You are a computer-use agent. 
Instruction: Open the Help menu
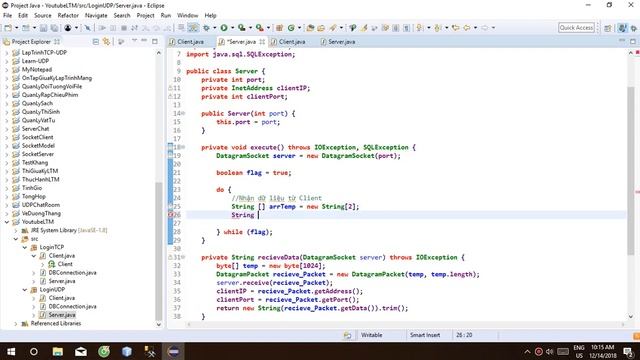tap(210, 16)
